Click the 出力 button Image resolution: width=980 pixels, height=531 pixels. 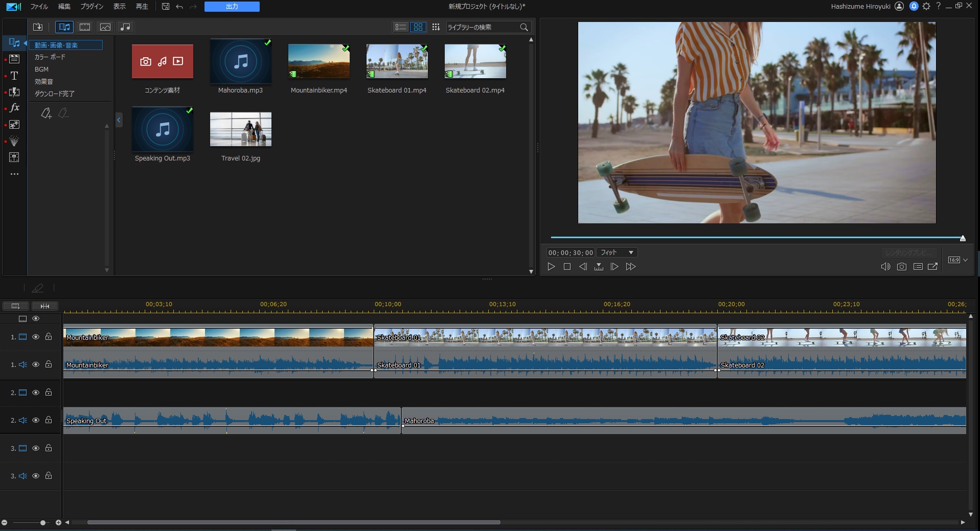pyautogui.click(x=232, y=7)
